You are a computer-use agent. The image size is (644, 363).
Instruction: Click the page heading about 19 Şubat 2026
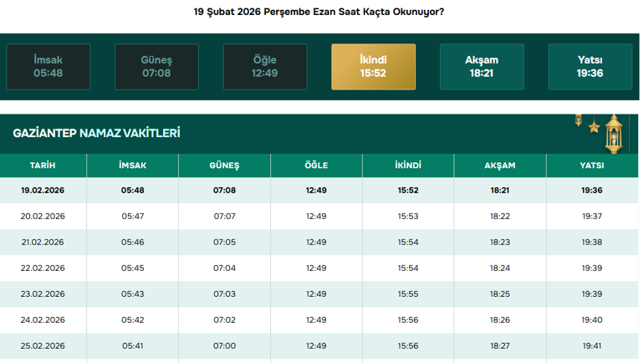tap(319, 12)
